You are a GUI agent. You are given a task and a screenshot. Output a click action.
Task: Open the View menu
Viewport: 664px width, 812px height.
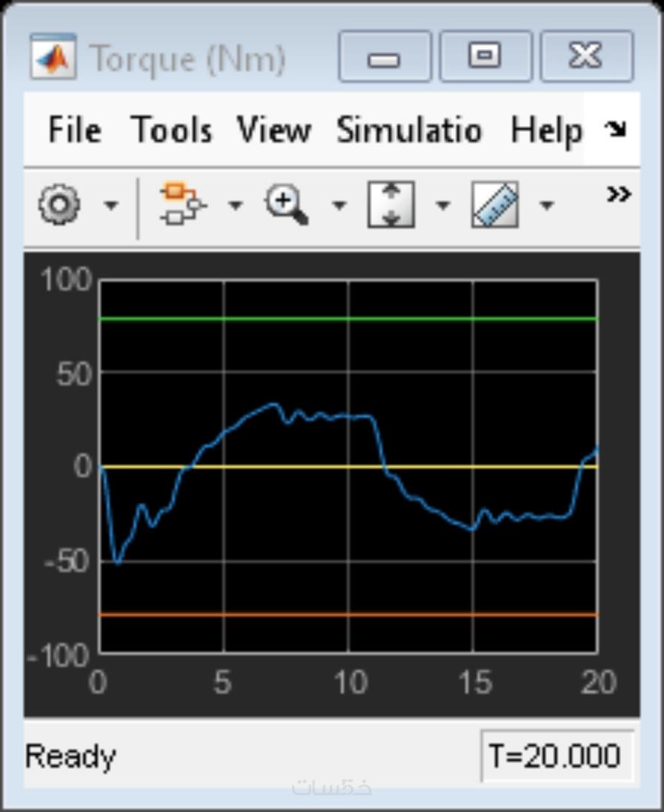[274, 130]
